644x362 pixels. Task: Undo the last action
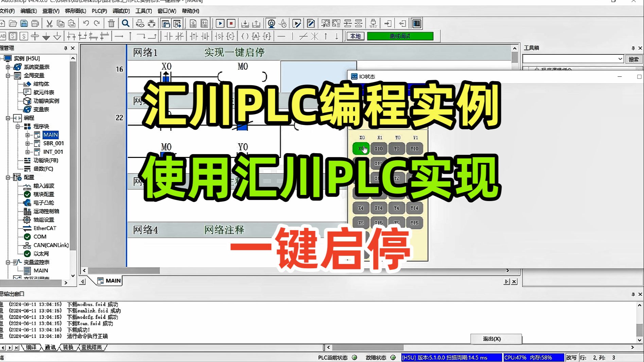point(86,23)
